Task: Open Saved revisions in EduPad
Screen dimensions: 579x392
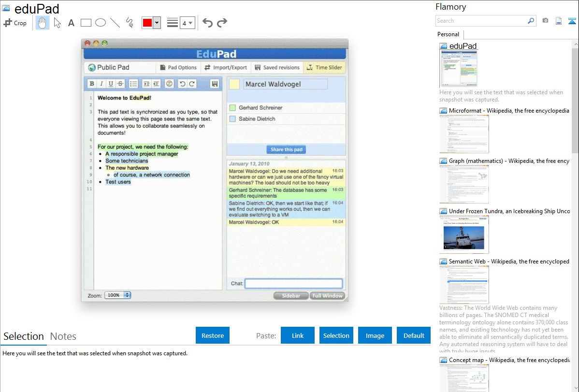Action: (x=277, y=68)
